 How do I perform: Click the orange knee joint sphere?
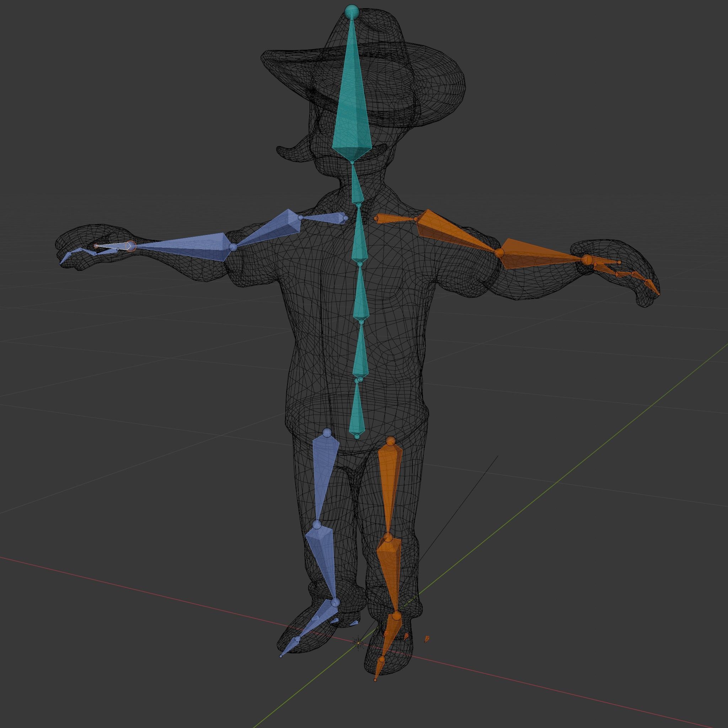click(388, 537)
